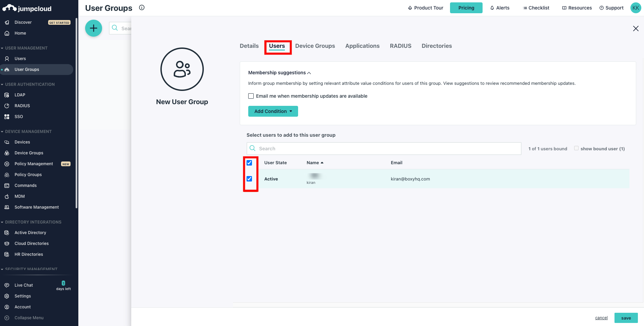Click the green plus add group button
Image resolution: width=644 pixels, height=326 pixels.
(x=94, y=28)
